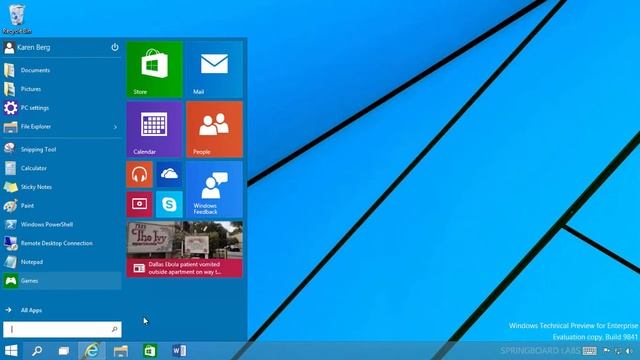Launch Snipping Tool

coord(62,149)
